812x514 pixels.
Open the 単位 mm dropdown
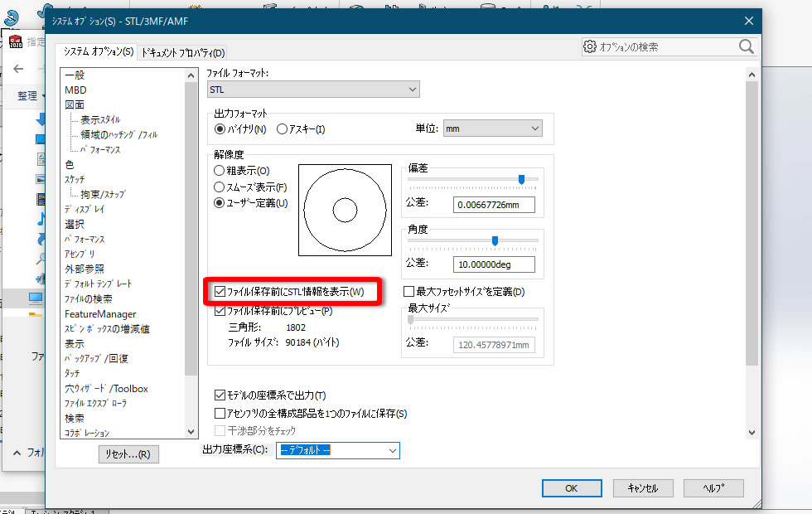[492, 128]
